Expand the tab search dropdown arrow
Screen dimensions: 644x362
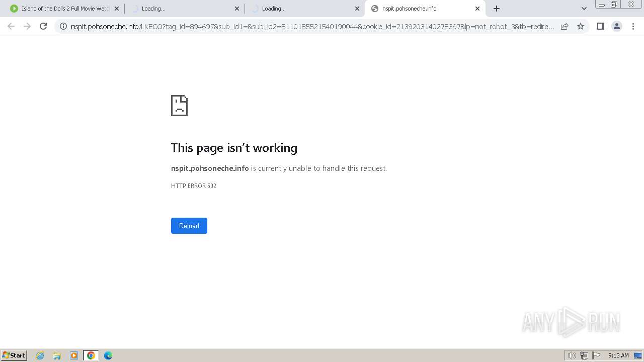tap(584, 9)
